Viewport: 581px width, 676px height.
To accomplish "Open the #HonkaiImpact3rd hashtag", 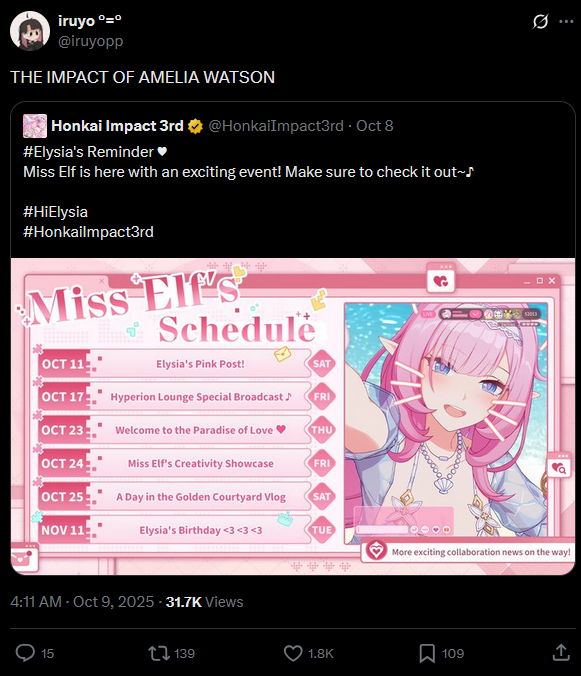I will tap(88, 232).
